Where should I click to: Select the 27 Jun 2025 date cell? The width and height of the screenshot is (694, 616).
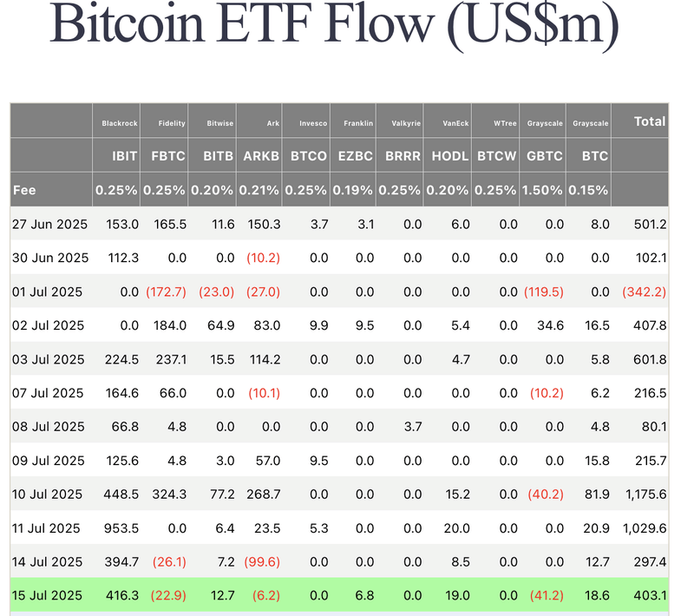click(48, 224)
